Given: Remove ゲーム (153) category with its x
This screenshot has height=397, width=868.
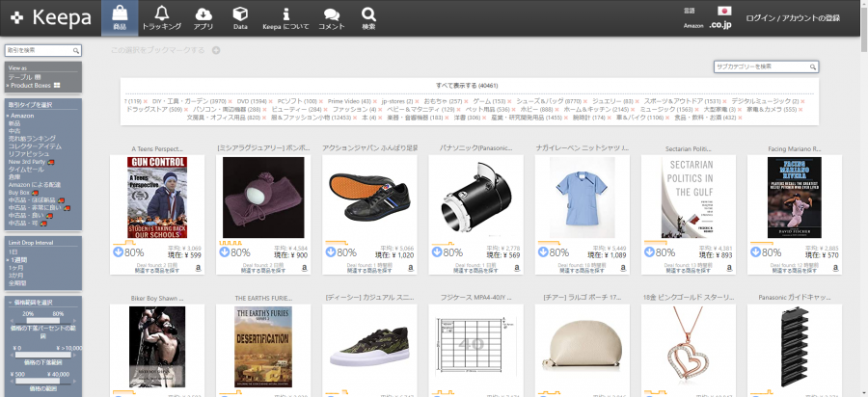Looking at the screenshot, I should click(x=510, y=102).
